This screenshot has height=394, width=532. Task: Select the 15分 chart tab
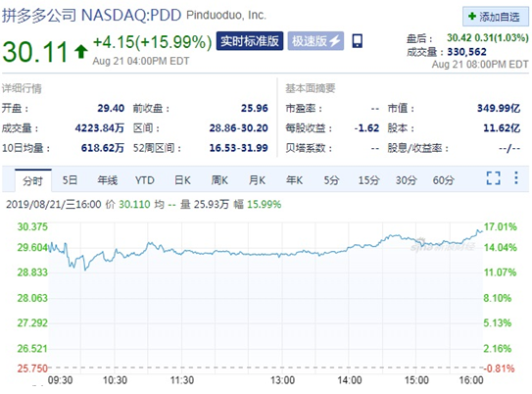point(368,180)
